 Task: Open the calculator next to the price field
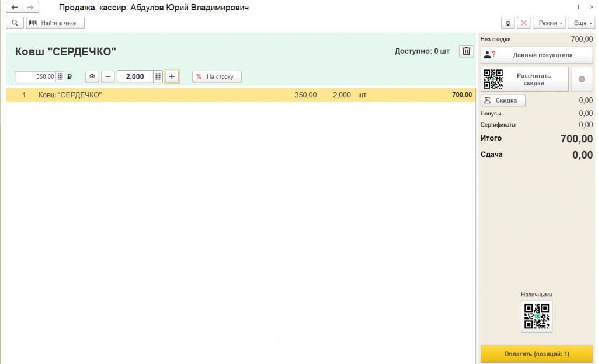click(x=60, y=76)
